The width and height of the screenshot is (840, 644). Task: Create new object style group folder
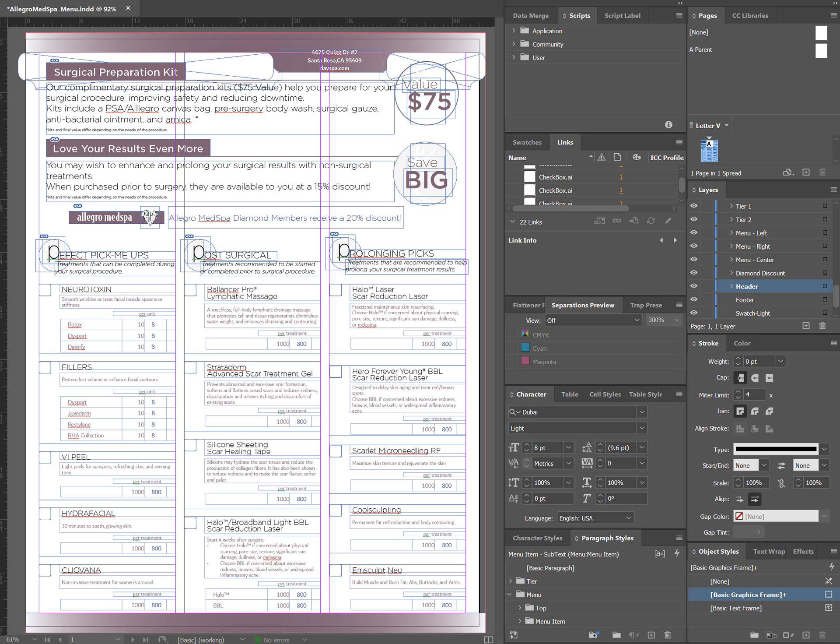(x=754, y=635)
